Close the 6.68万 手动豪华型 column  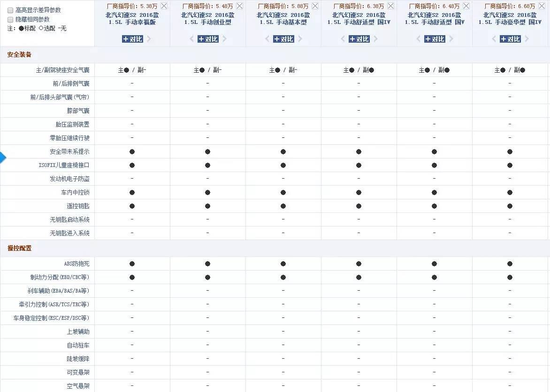(542, 6)
